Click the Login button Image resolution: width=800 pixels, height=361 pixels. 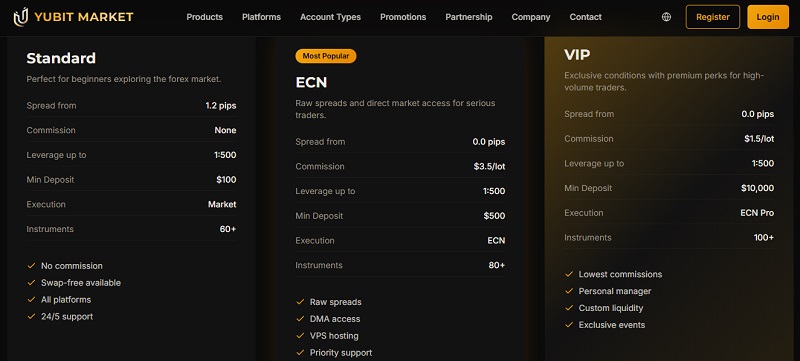[768, 17]
